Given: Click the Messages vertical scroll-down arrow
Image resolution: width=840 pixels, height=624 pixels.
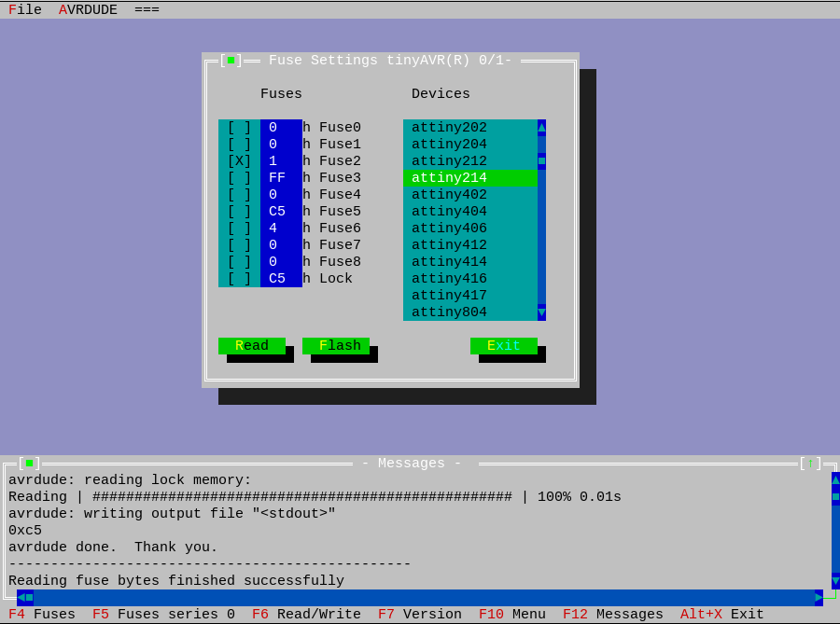Looking at the screenshot, I should 835,581.
